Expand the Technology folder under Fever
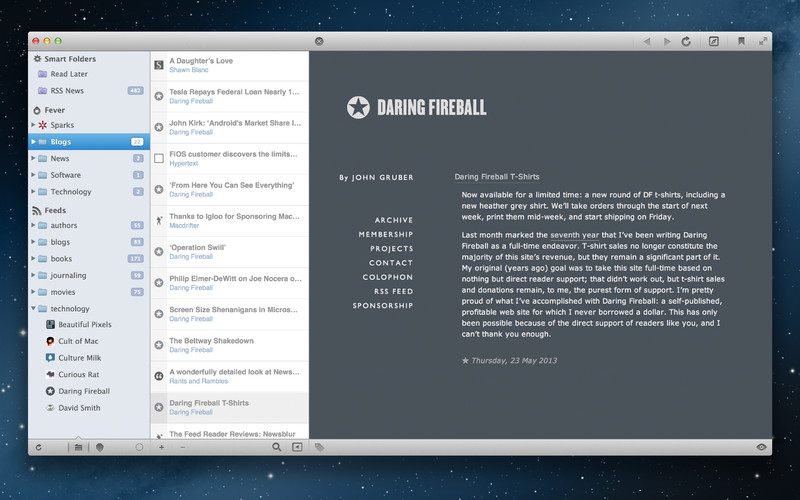The width and height of the screenshot is (800, 500). click(x=33, y=191)
